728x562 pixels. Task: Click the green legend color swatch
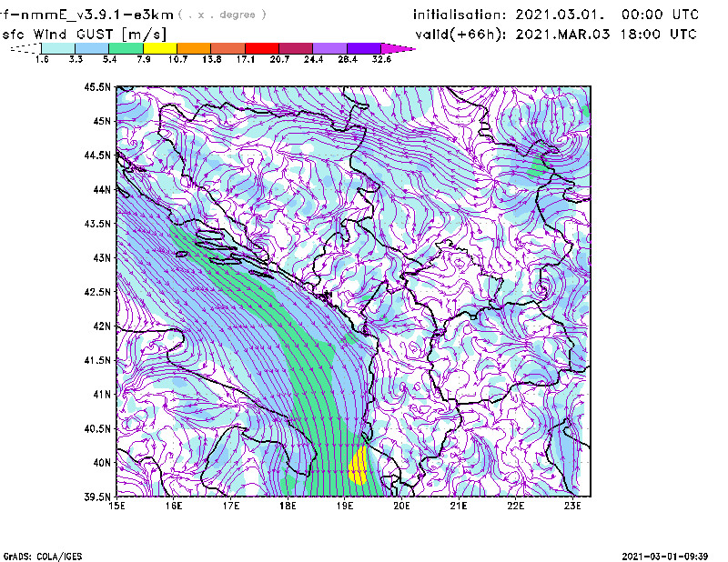click(x=126, y=48)
